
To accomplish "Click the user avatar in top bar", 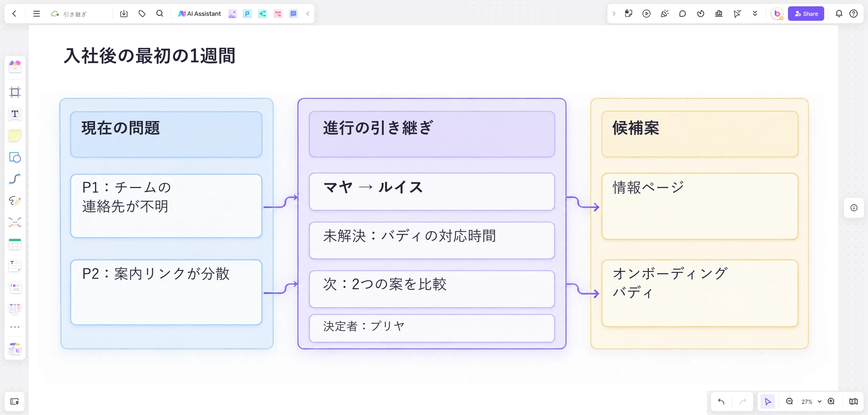I will (x=777, y=14).
